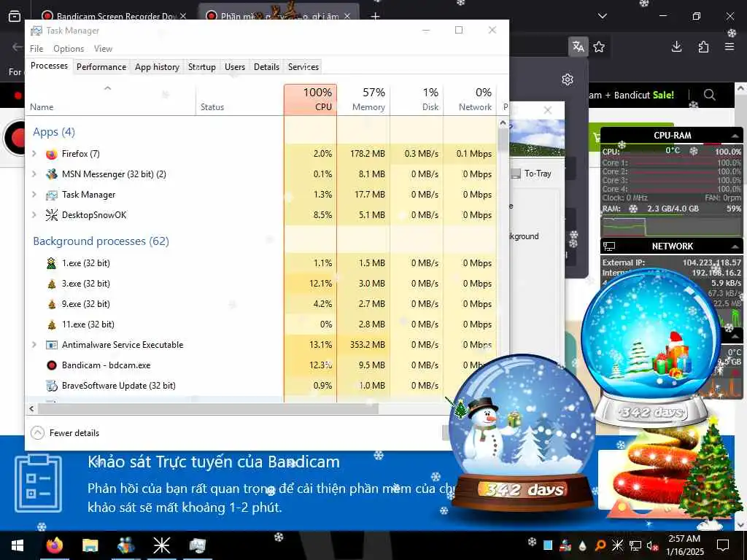Expand the MSN Messenger process group
This screenshot has height=560, width=747.
tap(34, 174)
